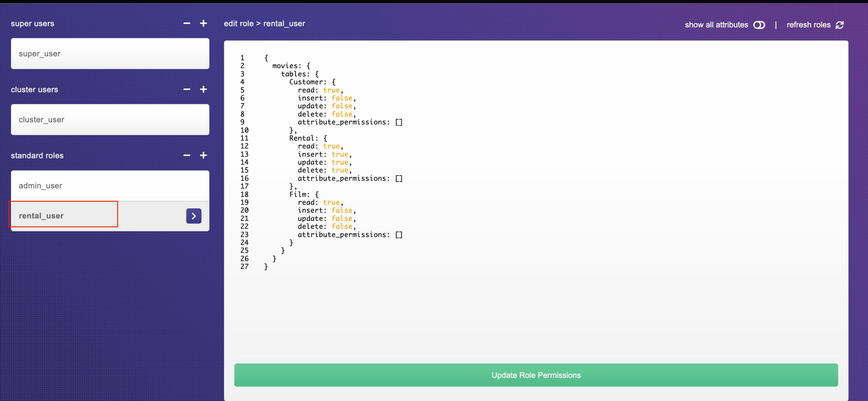Toggle the show all attributes switch
This screenshot has width=868, height=401.
(759, 25)
